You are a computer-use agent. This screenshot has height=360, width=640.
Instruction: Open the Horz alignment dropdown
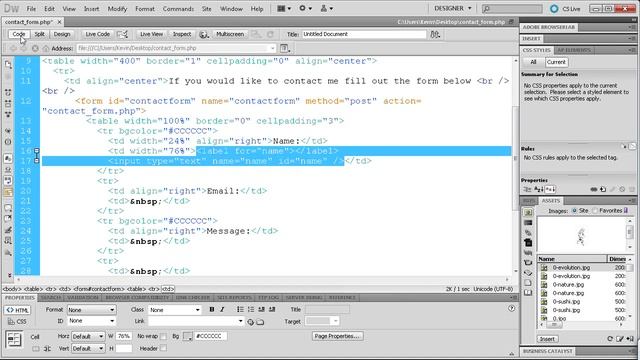pyautogui.click(x=88, y=337)
